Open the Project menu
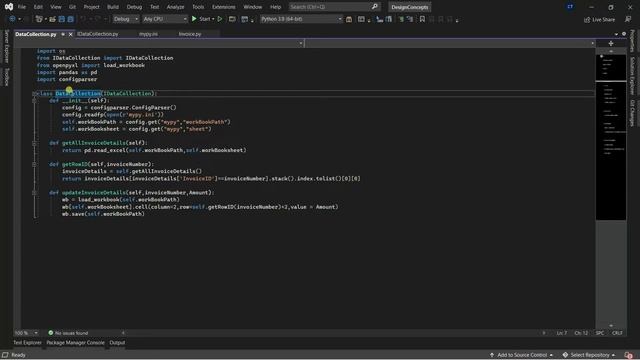The image size is (640, 360). click(91, 7)
